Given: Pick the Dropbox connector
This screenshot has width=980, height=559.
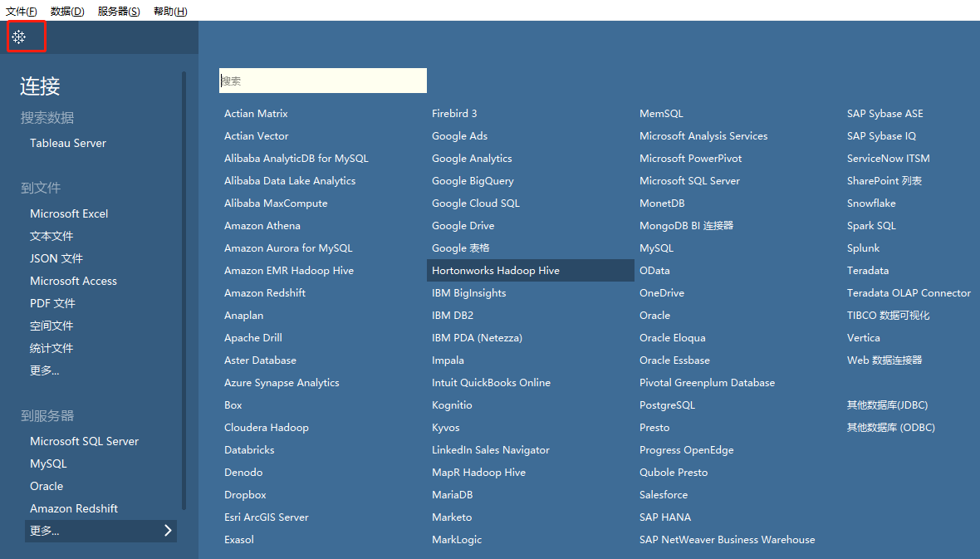Looking at the screenshot, I should click(x=245, y=494).
